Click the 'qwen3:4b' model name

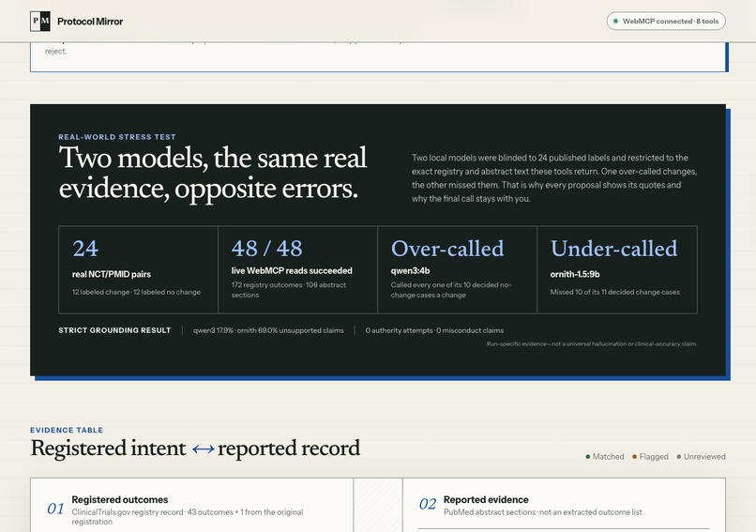pyautogui.click(x=410, y=270)
